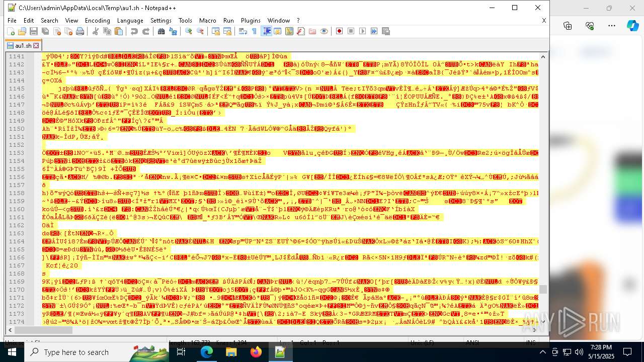
Task: Click the Save All toolbar icon
Action: click(x=45, y=31)
